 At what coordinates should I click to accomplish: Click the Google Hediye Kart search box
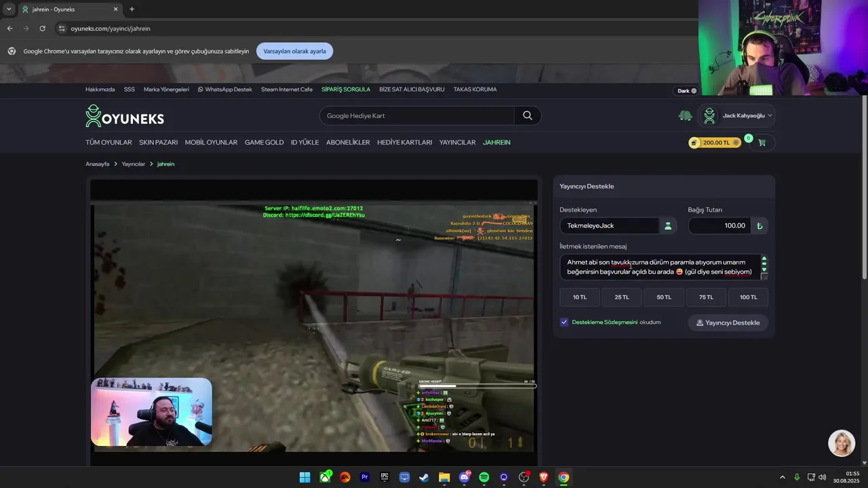pyautogui.click(x=417, y=116)
